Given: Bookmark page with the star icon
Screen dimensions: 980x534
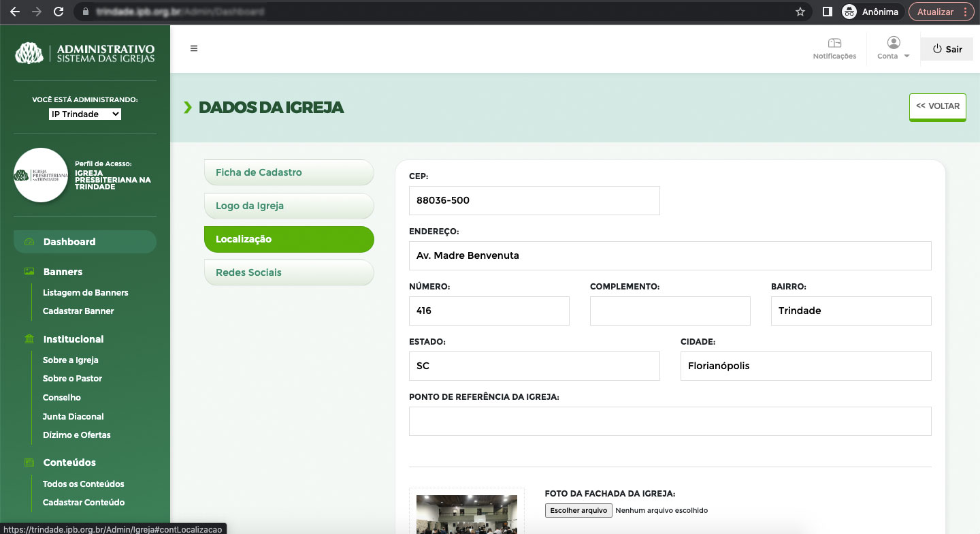Looking at the screenshot, I should coord(800,12).
